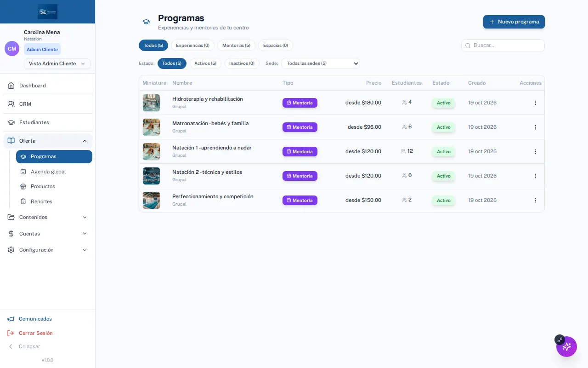Click the Precio column header
588x368 pixels.
click(373, 83)
